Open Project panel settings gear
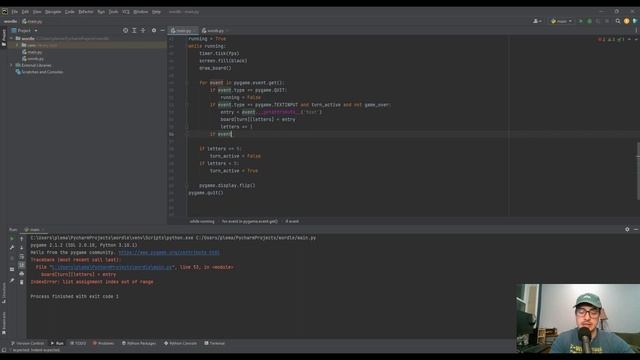The image size is (640, 360). pos(154,31)
